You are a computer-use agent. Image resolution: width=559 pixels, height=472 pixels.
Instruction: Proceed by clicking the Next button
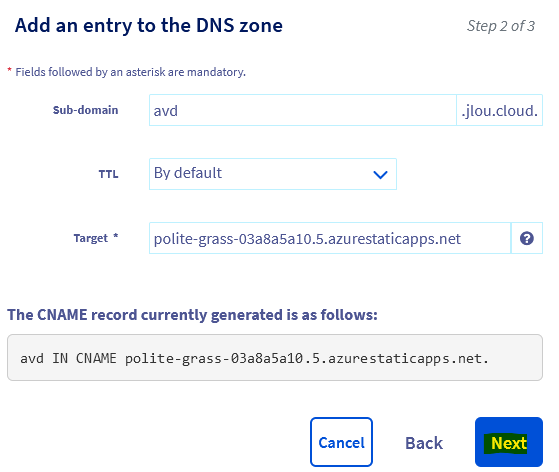[509, 442]
